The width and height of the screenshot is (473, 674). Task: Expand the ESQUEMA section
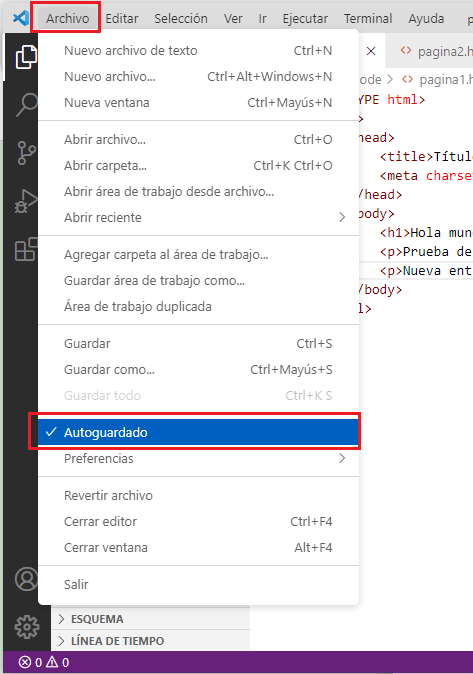click(150, 619)
